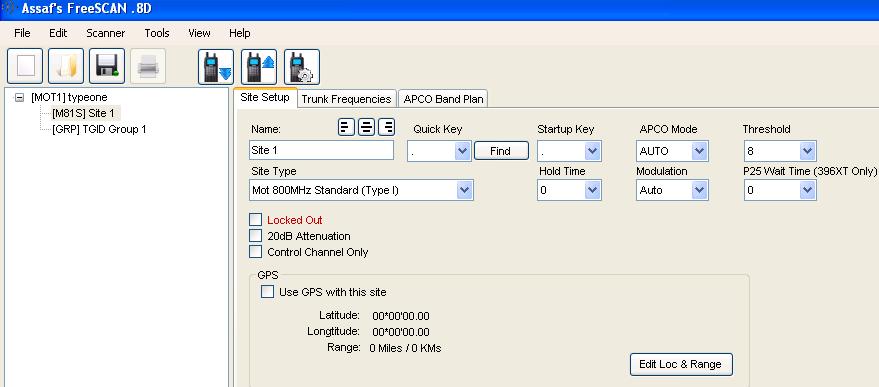
Task: Upload to scanner icon with up arrow
Action: pos(259,67)
